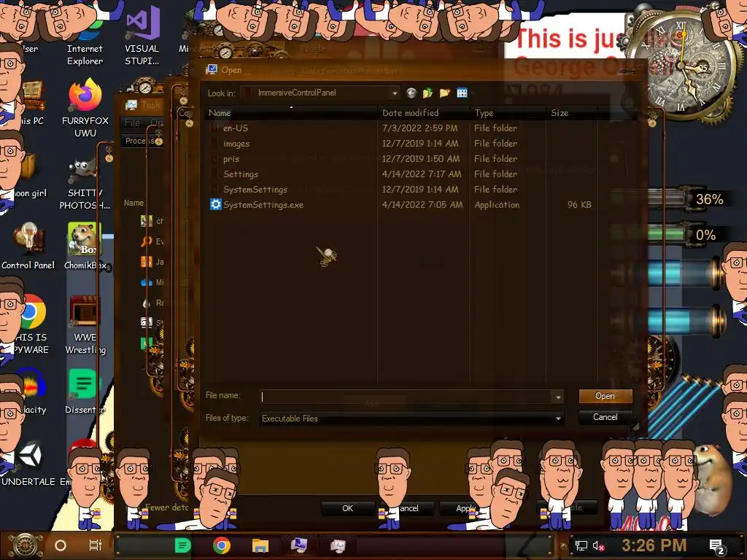Open Task View from taskbar
The height and width of the screenshot is (560, 747).
[96, 545]
